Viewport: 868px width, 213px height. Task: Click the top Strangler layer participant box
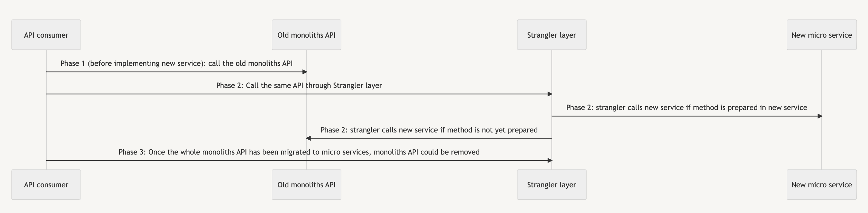(552, 35)
